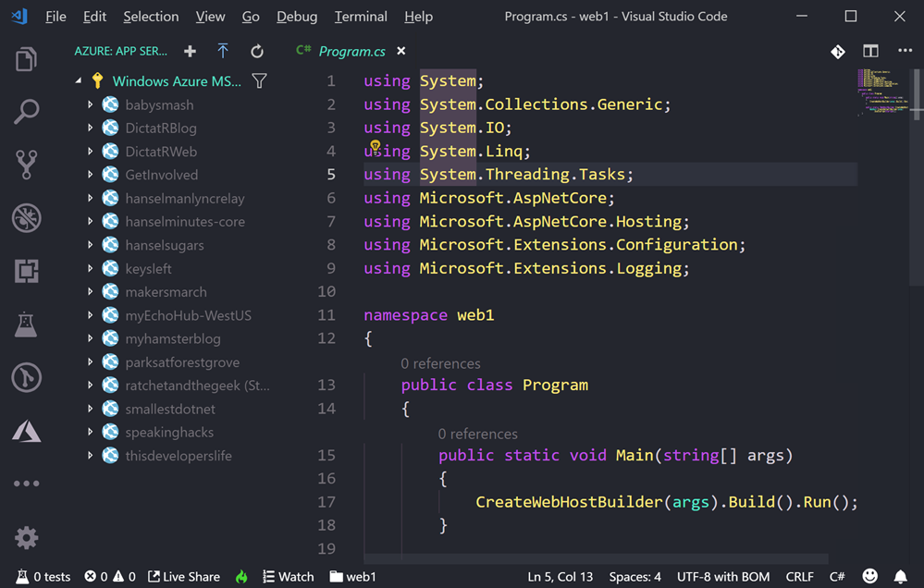
Task: Start a Live Share session
Action: 184,577
